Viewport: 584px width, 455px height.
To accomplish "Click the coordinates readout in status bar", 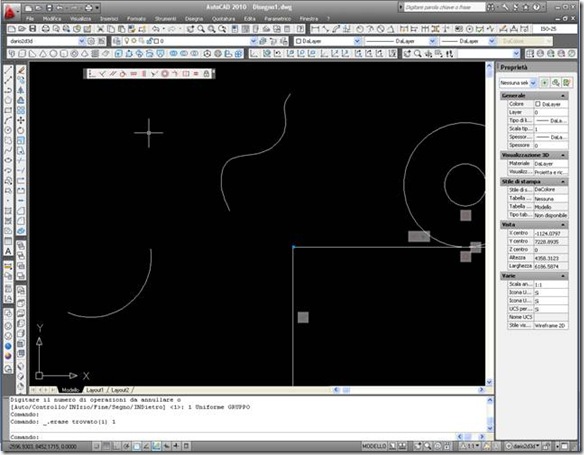I will (42, 446).
